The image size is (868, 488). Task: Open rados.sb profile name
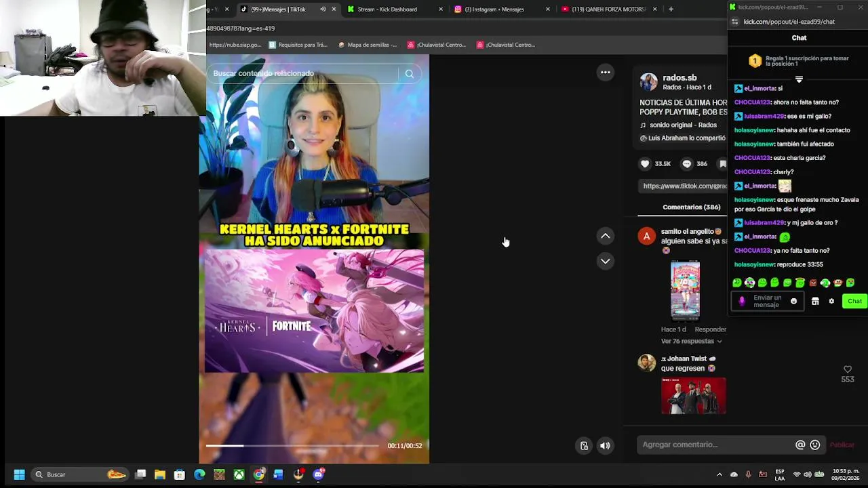679,78
